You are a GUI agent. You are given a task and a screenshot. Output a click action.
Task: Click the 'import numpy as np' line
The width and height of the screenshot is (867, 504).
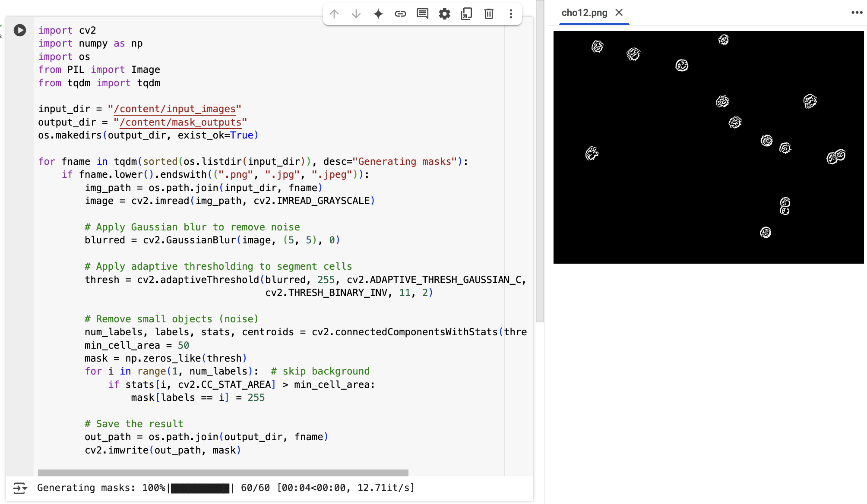90,44
